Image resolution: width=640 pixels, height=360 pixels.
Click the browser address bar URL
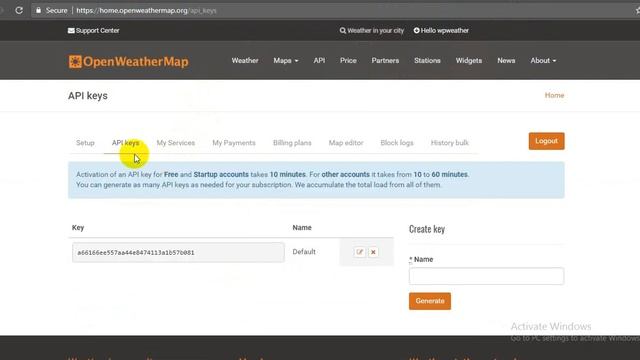click(146, 11)
